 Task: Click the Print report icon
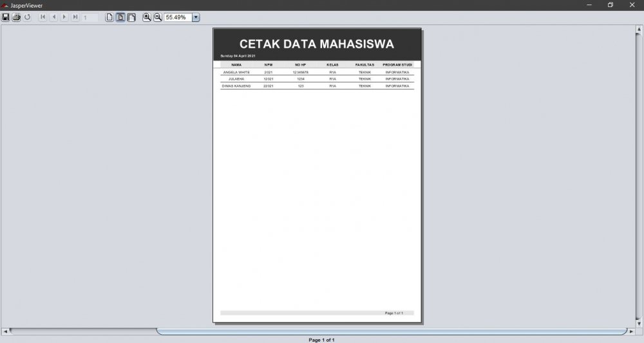[x=17, y=17]
